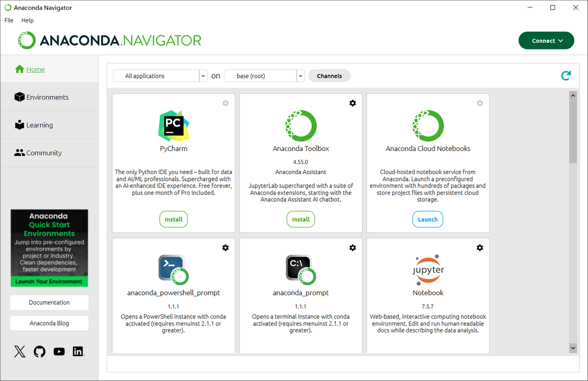The height and width of the screenshot is (381, 588).
Task: Open the Channels button
Action: (330, 76)
